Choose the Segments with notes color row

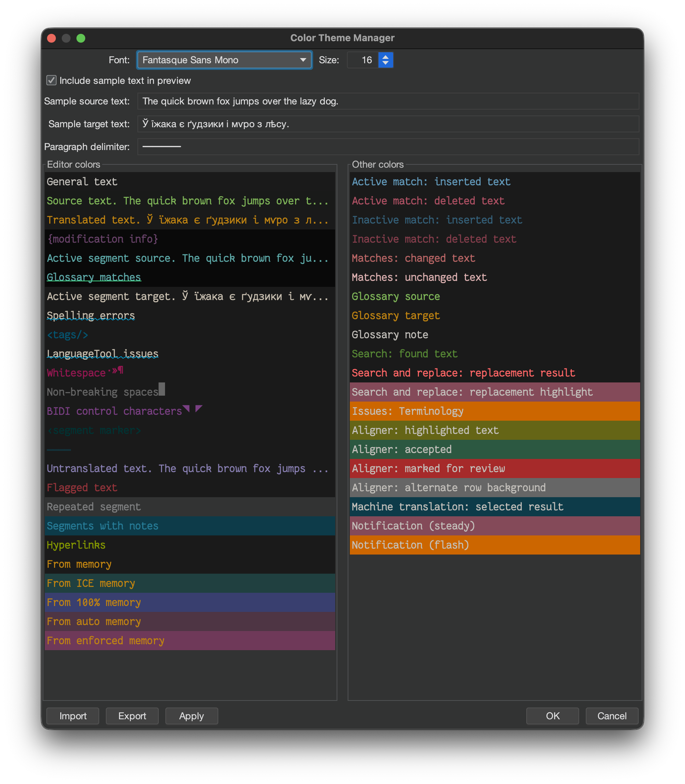coord(190,526)
